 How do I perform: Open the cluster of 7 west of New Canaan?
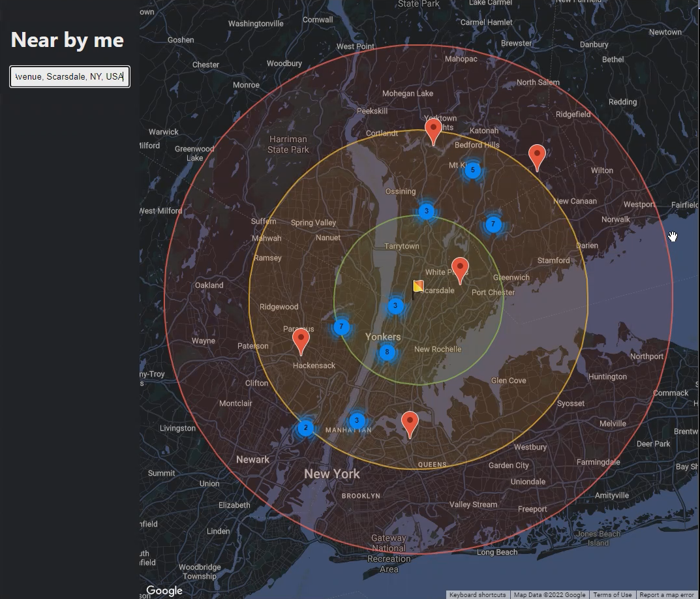(x=493, y=224)
